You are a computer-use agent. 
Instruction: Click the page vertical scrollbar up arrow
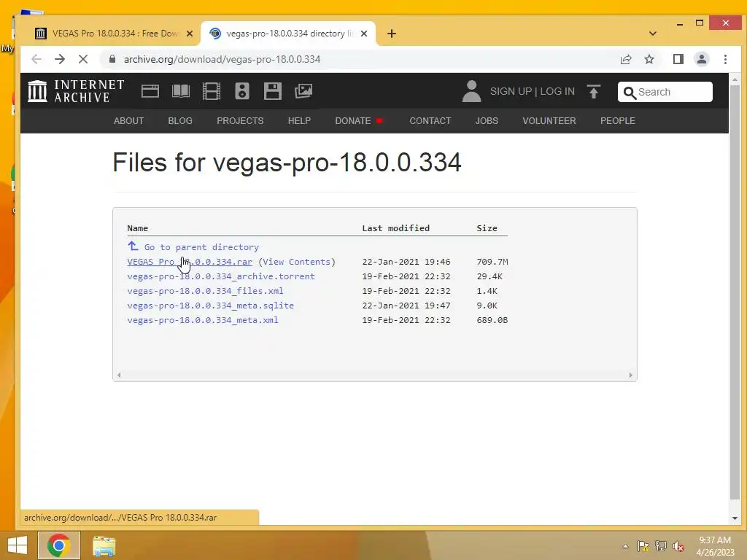735,79
